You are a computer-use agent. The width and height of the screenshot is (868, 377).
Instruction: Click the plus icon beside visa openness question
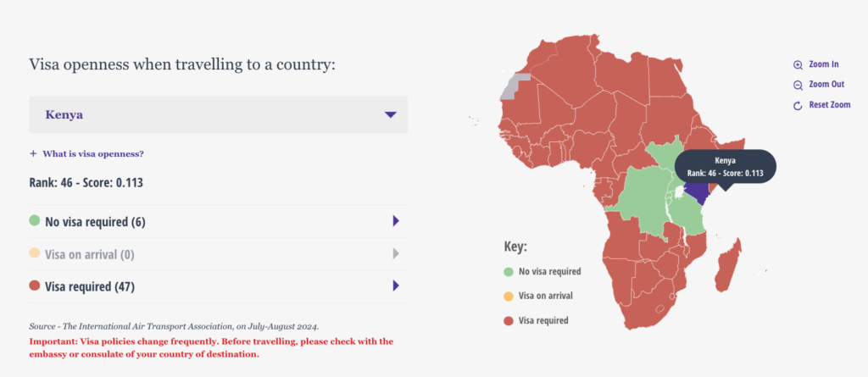(x=33, y=154)
